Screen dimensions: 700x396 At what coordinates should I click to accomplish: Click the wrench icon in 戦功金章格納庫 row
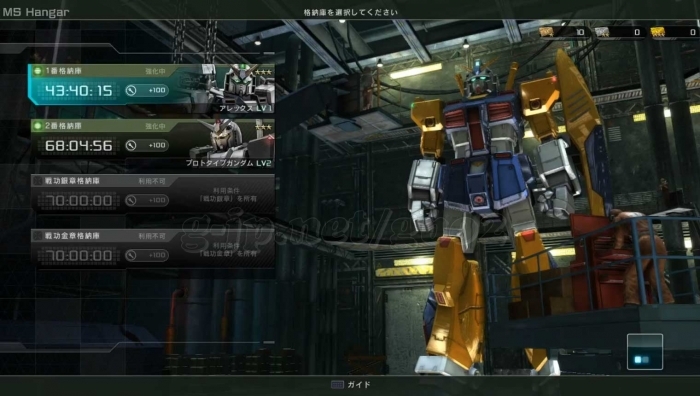pos(131,255)
